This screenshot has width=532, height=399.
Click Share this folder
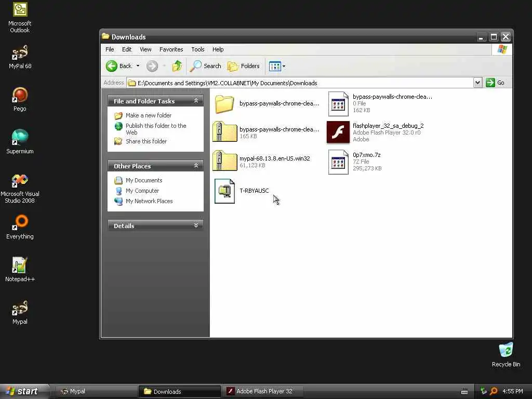click(x=146, y=141)
